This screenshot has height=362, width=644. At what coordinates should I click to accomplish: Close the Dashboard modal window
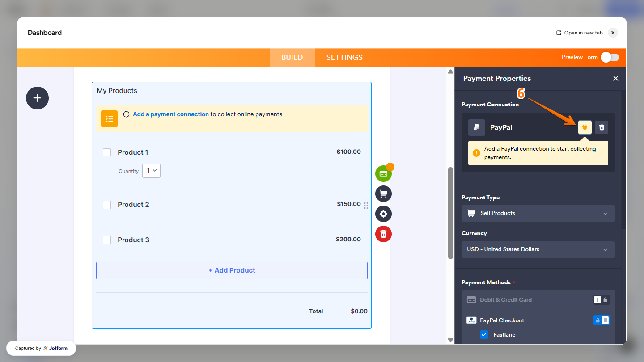click(x=613, y=33)
